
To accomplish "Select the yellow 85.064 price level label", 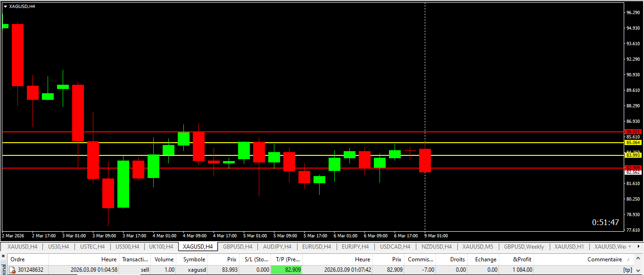I will click(x=633, y=142).
